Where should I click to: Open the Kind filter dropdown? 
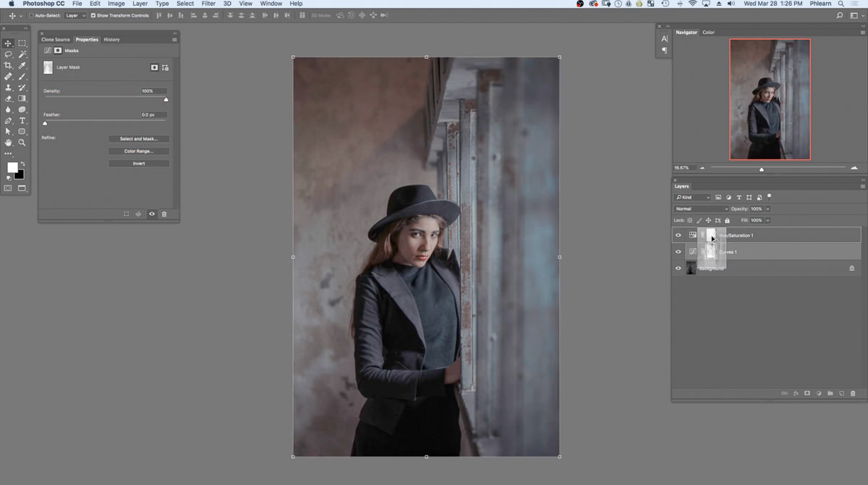tap(692, 197)
